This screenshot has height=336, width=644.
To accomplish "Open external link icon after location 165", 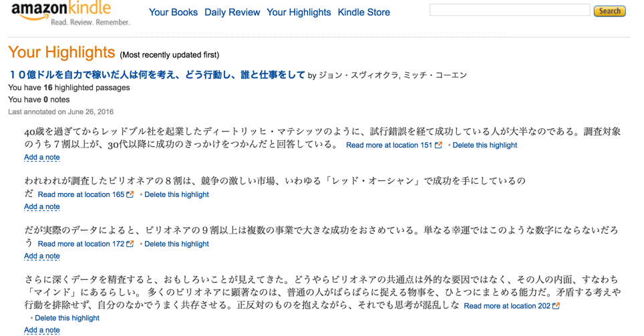I will click(130, 194).
